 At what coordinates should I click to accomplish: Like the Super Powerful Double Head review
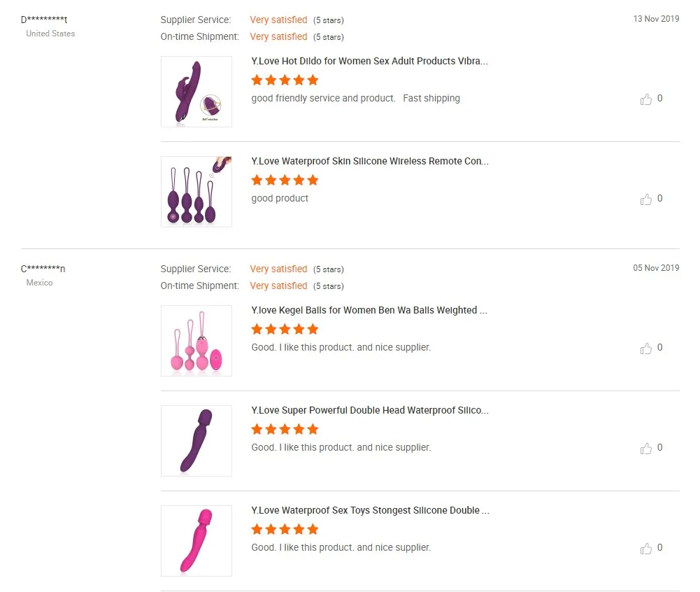tap(646, 449)
